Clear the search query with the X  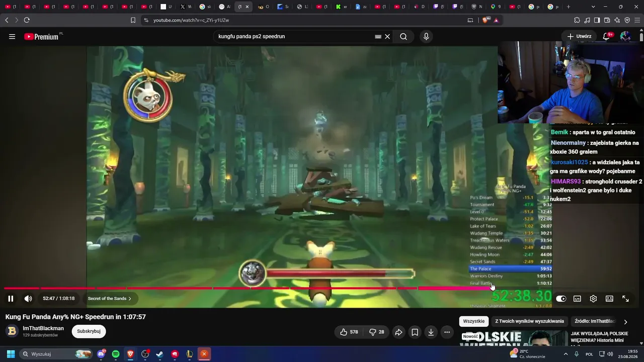tap(387, 37)
